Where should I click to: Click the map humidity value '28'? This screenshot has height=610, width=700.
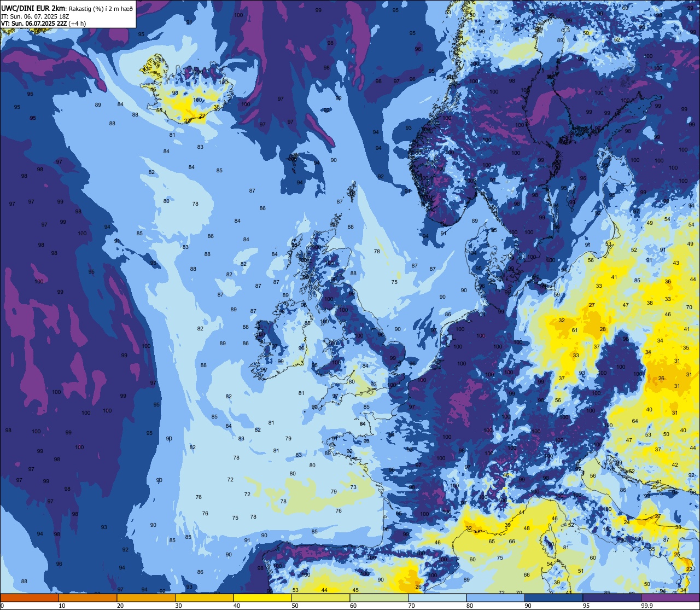(x=603, y=329)
